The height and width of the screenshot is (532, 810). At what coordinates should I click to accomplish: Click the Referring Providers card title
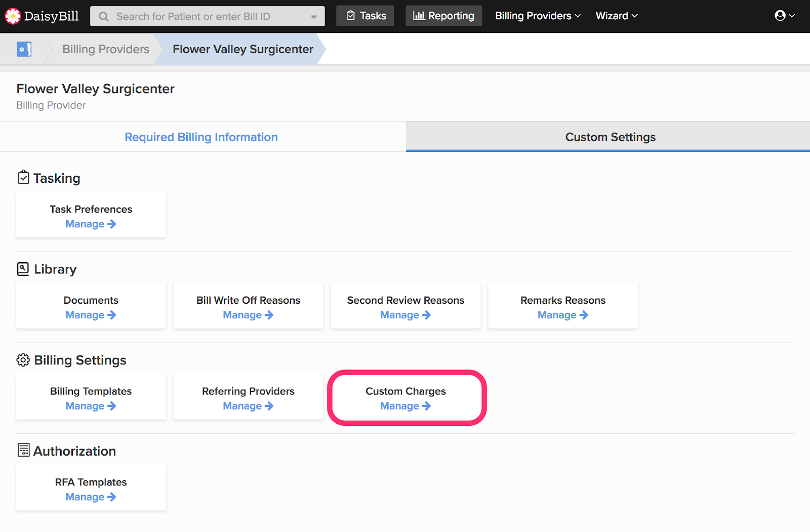pos(249,391)
